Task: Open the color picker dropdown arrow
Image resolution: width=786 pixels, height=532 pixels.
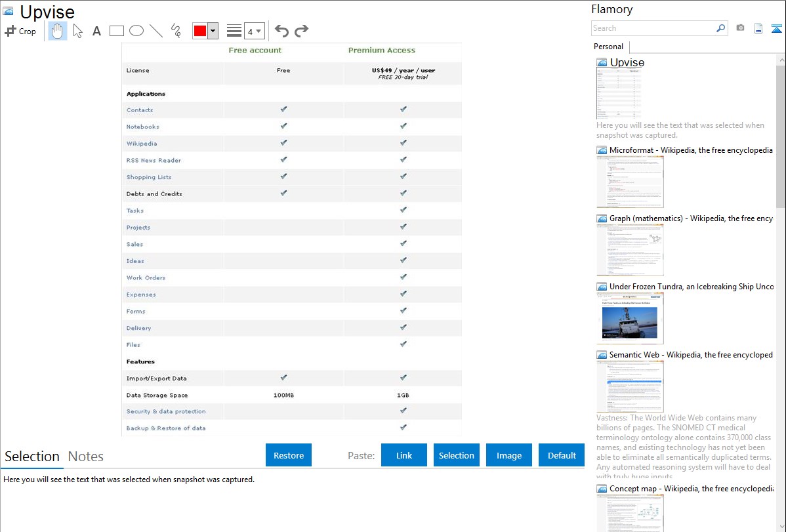Action: click(213, 31)
